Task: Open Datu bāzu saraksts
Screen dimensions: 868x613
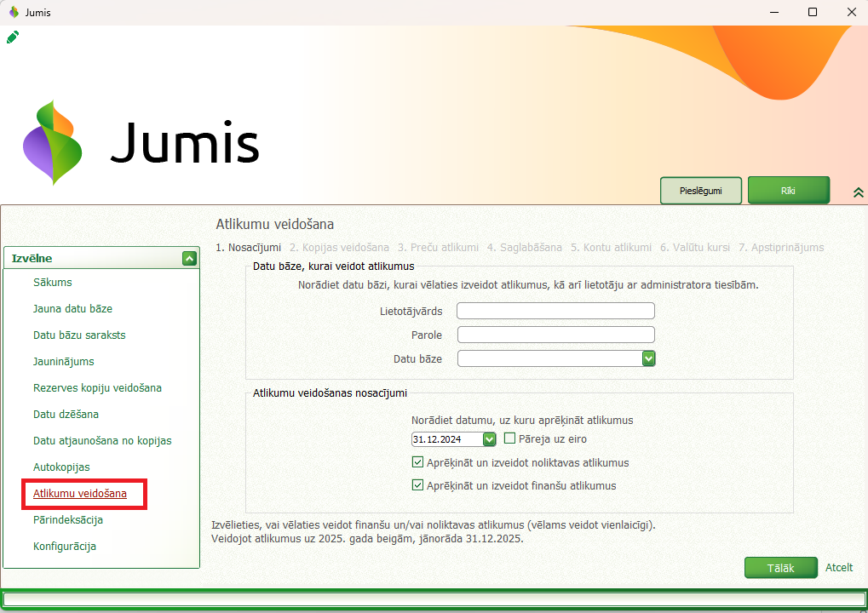Action: point(79,335)
